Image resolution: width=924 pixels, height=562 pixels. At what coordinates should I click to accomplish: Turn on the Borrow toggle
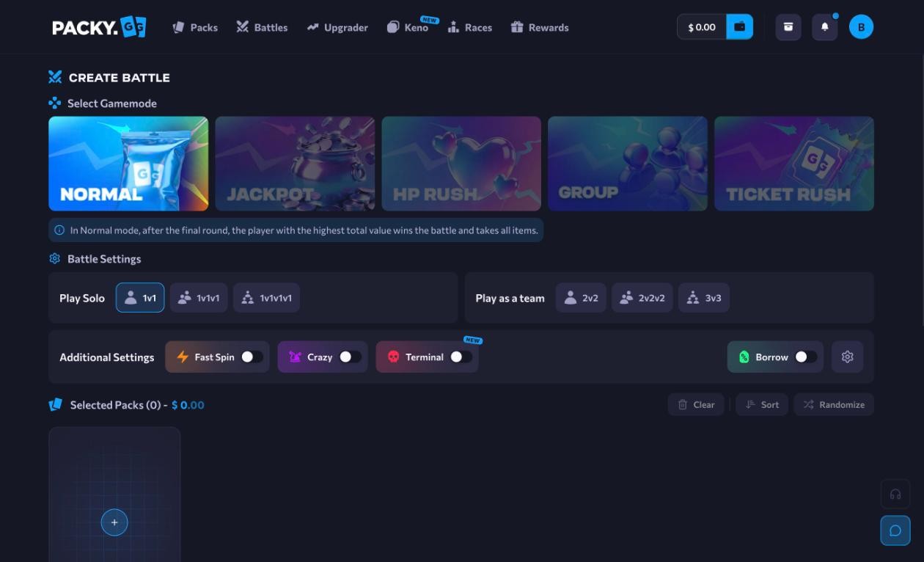coord(806,357)
